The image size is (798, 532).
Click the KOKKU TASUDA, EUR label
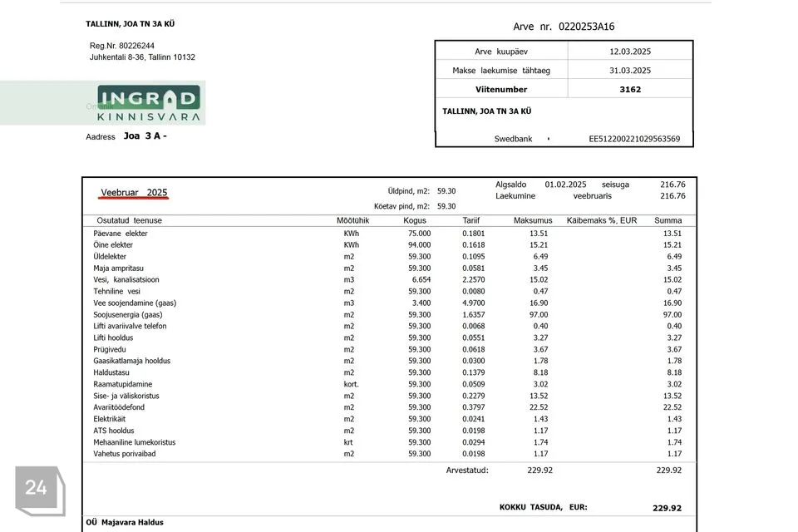tap(543, 507)
